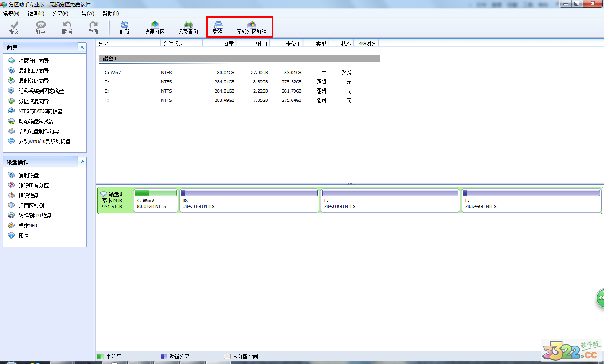Click the 免费备份 free backup icon

(188, 28)
